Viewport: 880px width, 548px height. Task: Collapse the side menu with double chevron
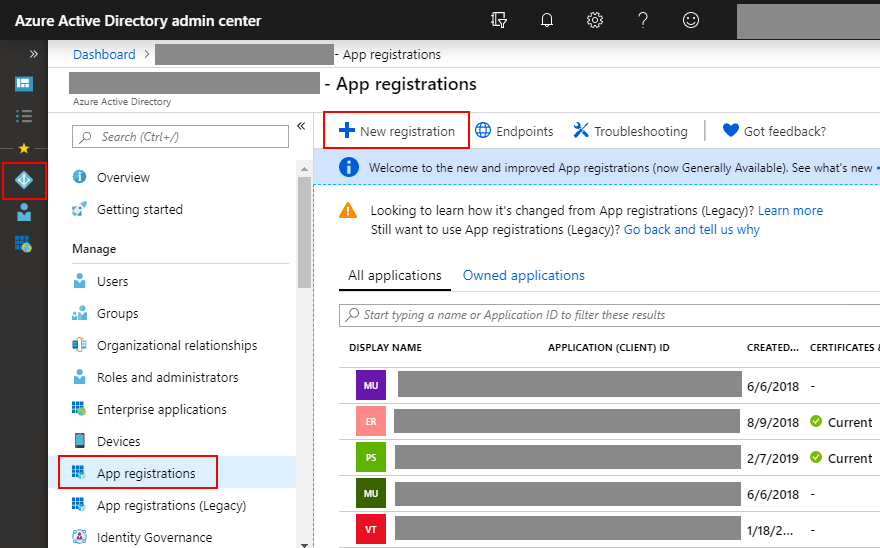[x=301, y=126]
